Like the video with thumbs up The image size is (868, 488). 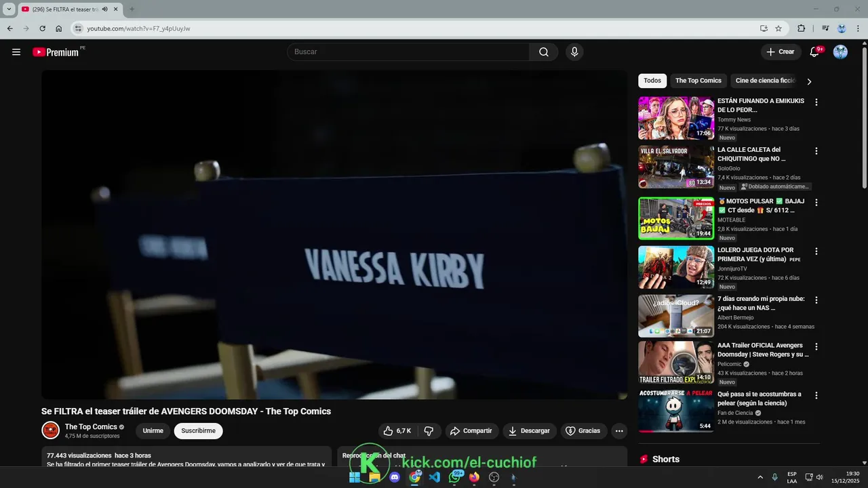(x=397, y=431)
